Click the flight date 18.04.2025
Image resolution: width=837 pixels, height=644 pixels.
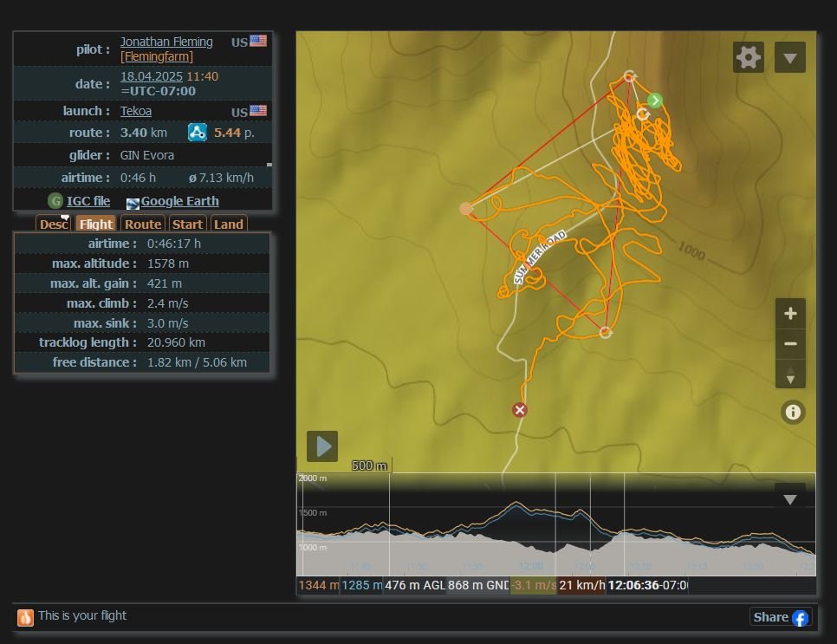pyautogui.click(x=151, y=76)
